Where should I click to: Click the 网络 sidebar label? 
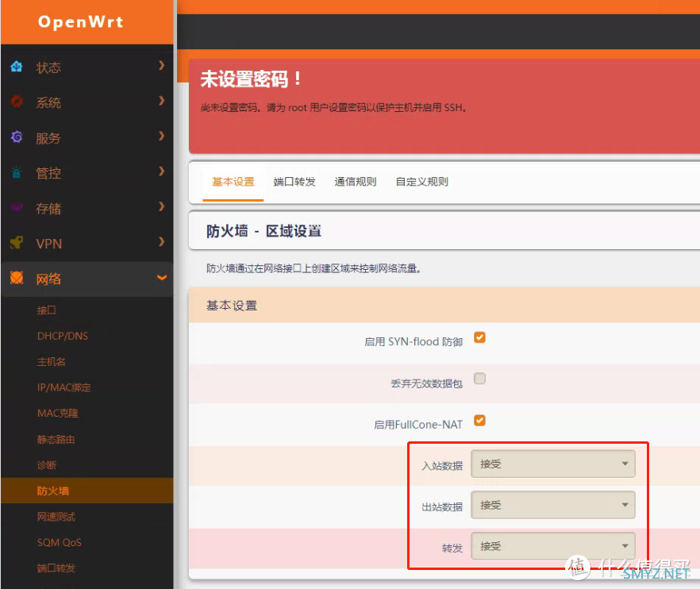pyautogui.click(x=48, y=279)
